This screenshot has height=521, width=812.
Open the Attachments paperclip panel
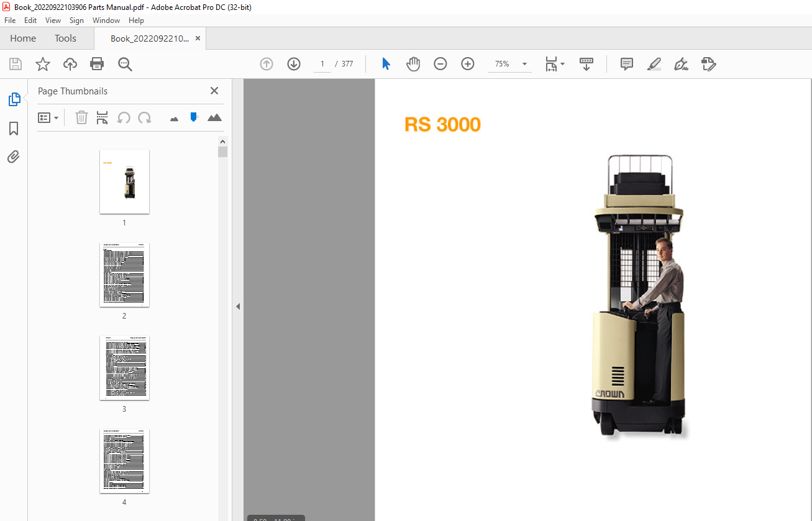pyautogui.click(x=14, y=157)
